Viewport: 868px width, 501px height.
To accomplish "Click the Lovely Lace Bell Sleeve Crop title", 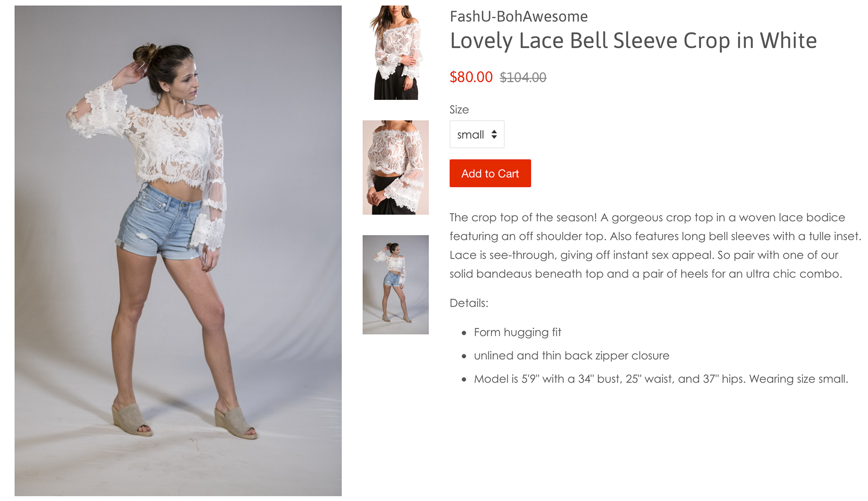I will point(633,41).
